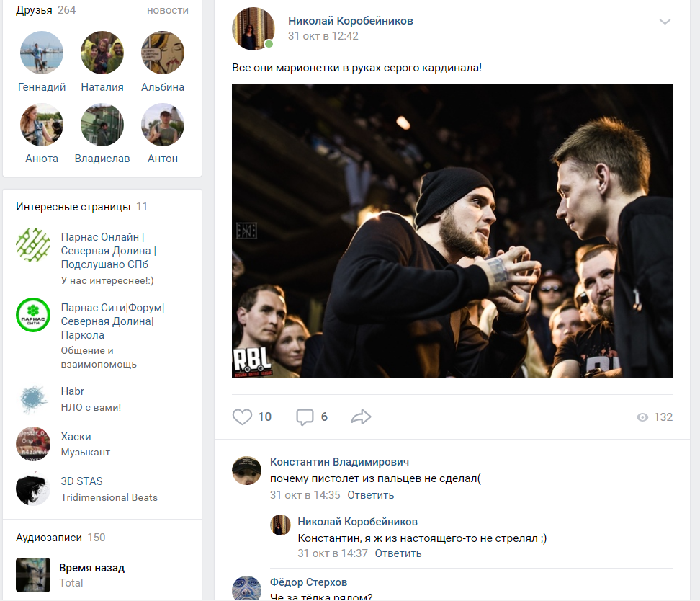Open Парнас Онлайн community logo
Image resolution: width=700 pixels, height=601 pixels.
(33, 245)
